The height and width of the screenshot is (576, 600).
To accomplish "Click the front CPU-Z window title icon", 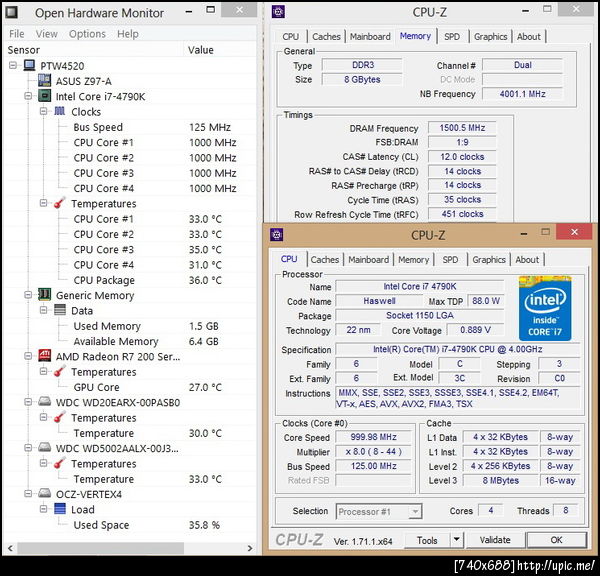I will tap(277, 235).
